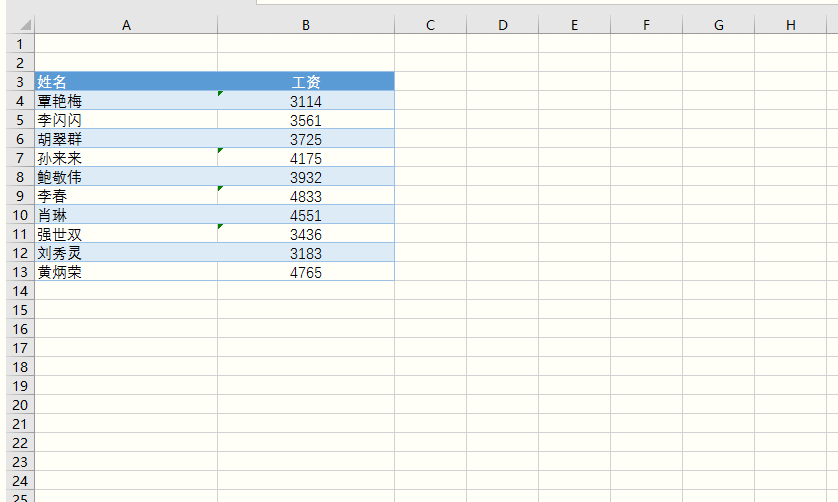838x502 pixels.
Task: Click the salary value 3561
Action: tap(306, 119)
